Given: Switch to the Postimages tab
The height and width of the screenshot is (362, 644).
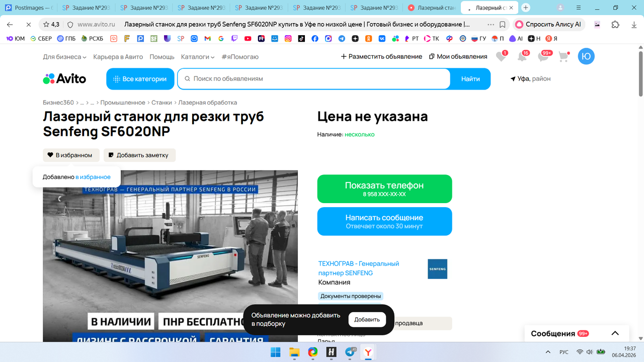Looking at the screenshot, I should click(29, 8).
